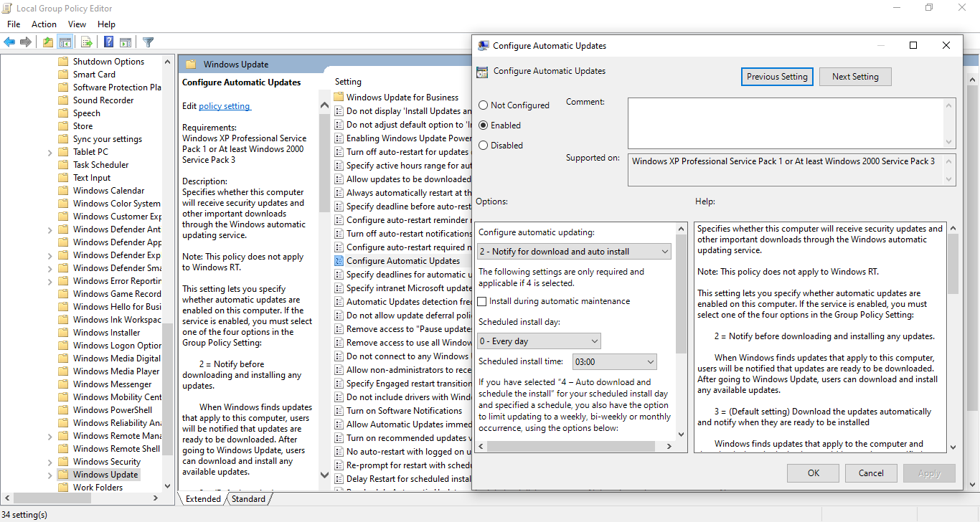Click the Next Setting button
Screen dimensions: 980x522
click(x=855, y=77)
